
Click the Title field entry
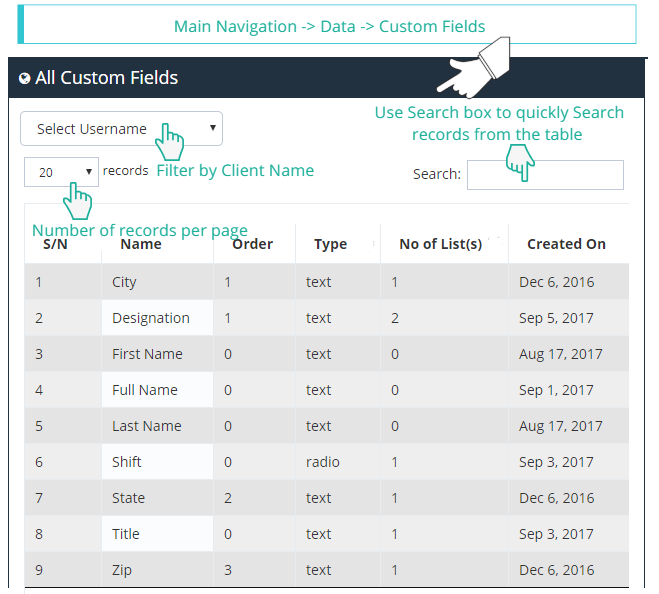125,534
